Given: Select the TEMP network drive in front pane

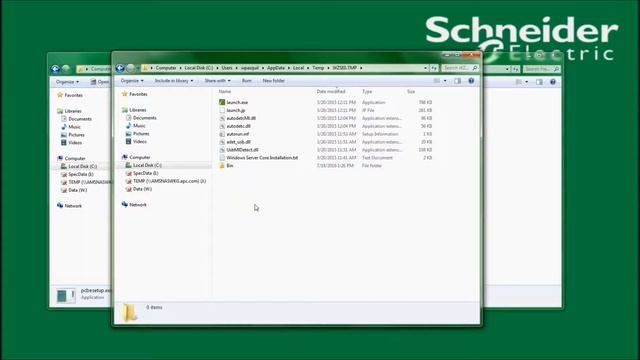Looking at the screenshot, I should [x=169, y=181].
